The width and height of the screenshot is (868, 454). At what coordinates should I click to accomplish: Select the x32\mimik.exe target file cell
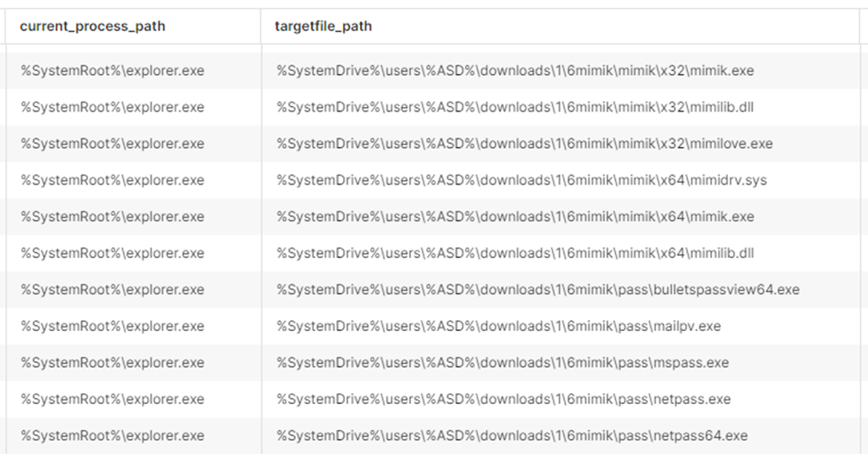pos(515,70)
